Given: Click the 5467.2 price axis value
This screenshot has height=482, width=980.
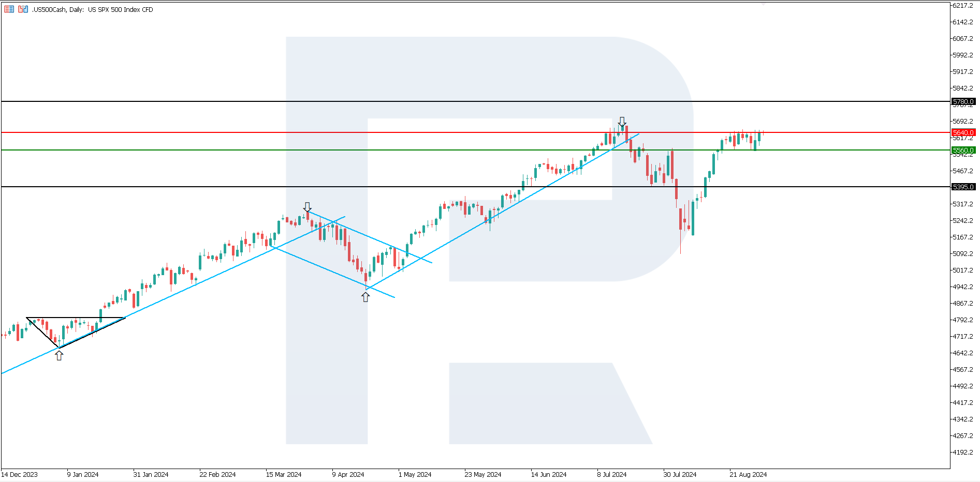Looking at the screenshot, I should [x=963, y=171].
